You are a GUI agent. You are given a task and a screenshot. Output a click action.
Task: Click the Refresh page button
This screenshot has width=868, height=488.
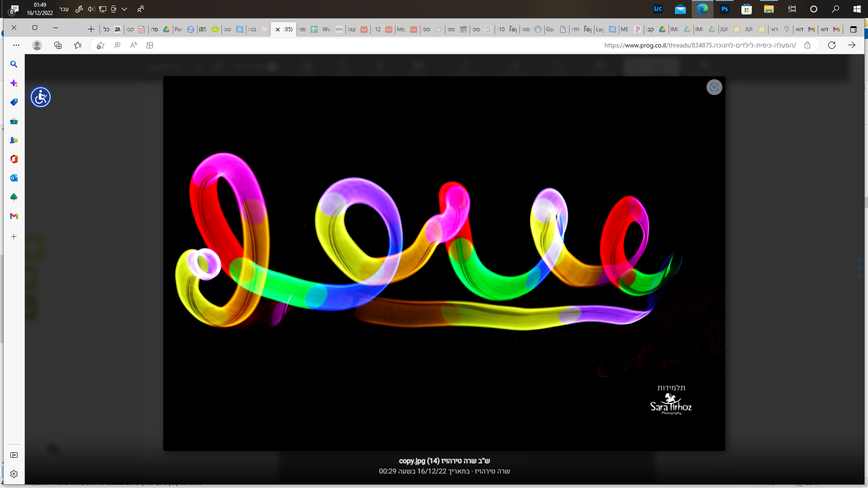click(831, 45)
